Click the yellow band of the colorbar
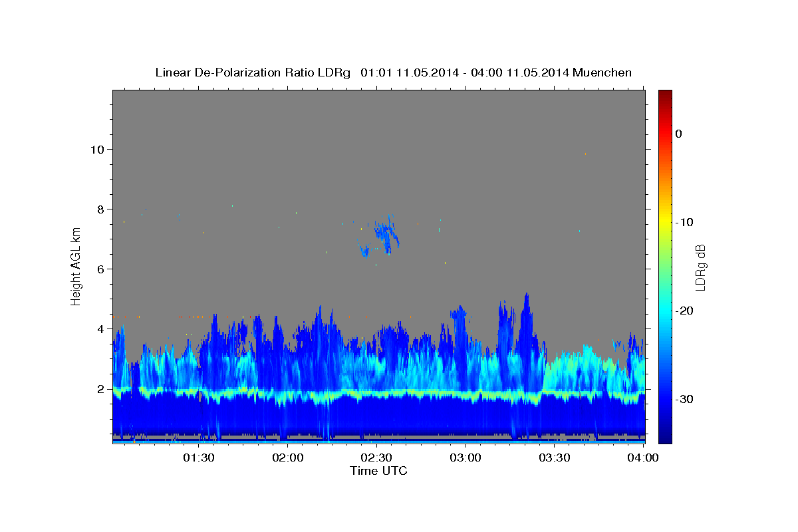This screenshot has width=798, height=532. coord(665,222)
